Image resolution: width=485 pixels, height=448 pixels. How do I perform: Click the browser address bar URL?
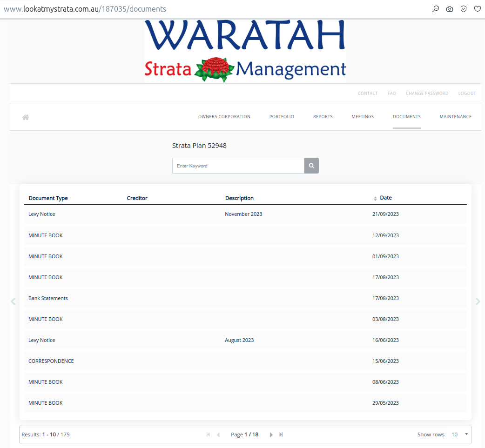pos(85,9)
